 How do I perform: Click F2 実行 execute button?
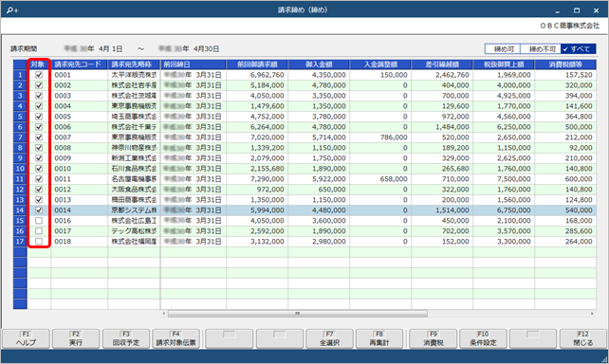pos(76,338)
